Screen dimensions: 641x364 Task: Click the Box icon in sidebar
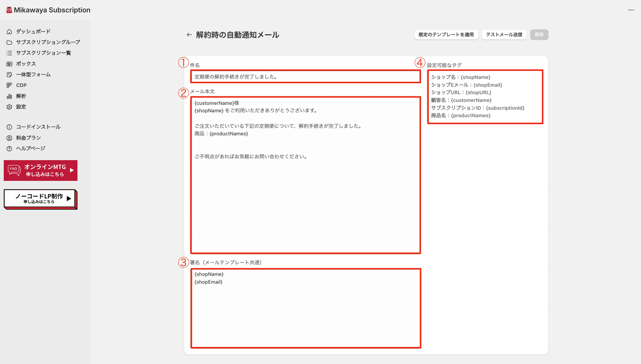(9, 64)
